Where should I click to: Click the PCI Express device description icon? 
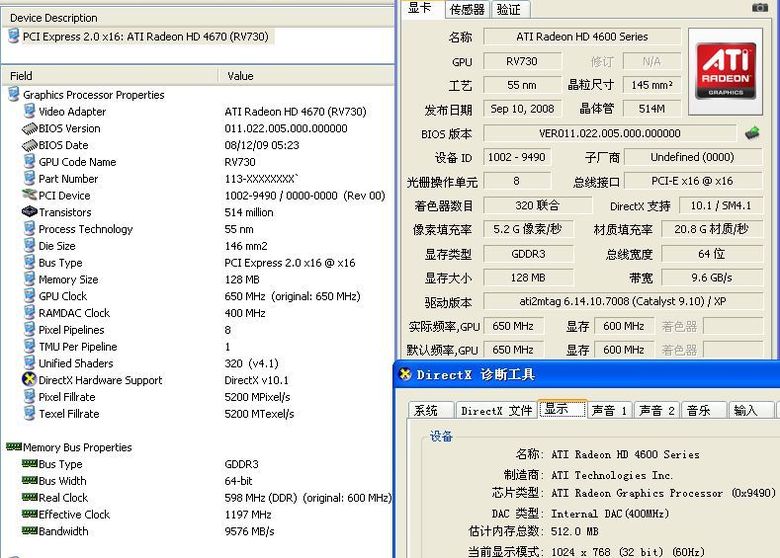point(14,36)
